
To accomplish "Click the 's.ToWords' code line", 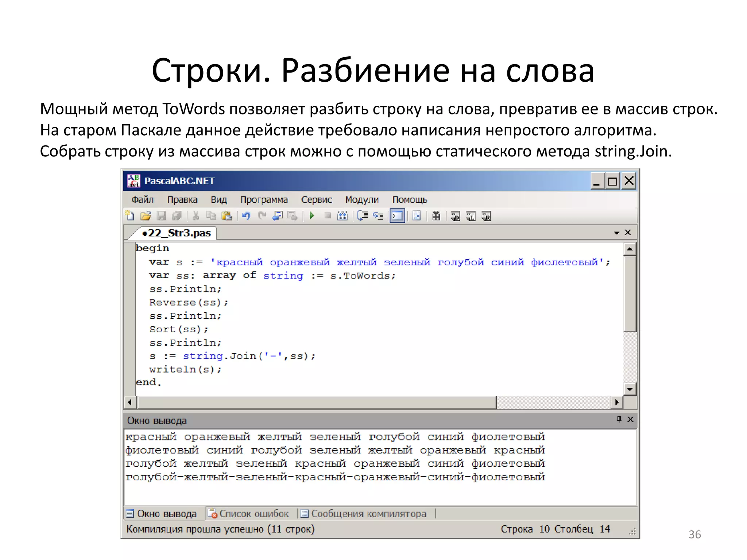I will 272,276.
